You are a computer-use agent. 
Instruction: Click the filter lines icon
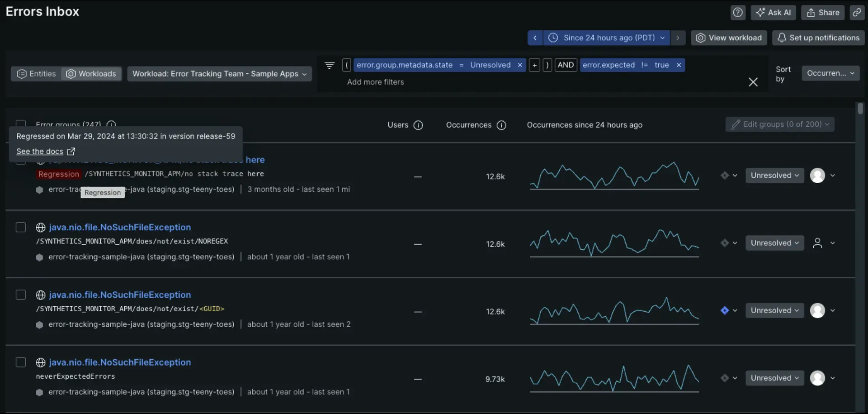click(330, 65)
